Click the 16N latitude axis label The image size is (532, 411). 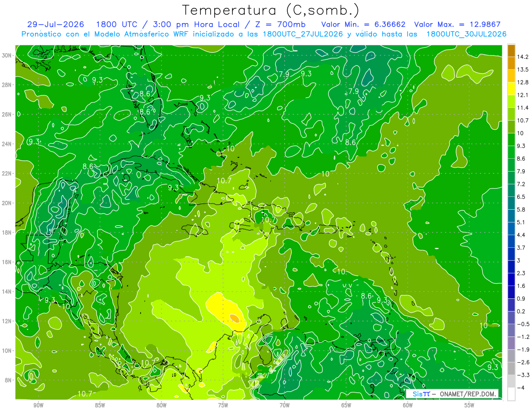tap(7, 262)
